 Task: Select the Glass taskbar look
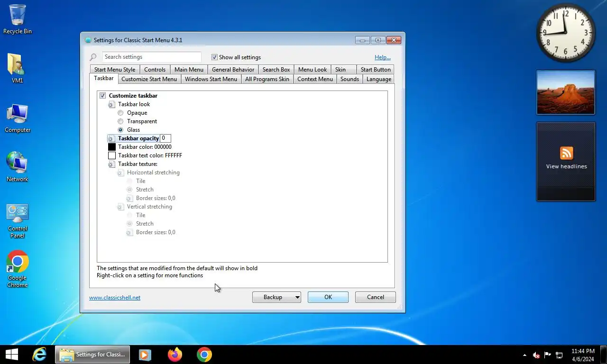[x=120, y=130]
